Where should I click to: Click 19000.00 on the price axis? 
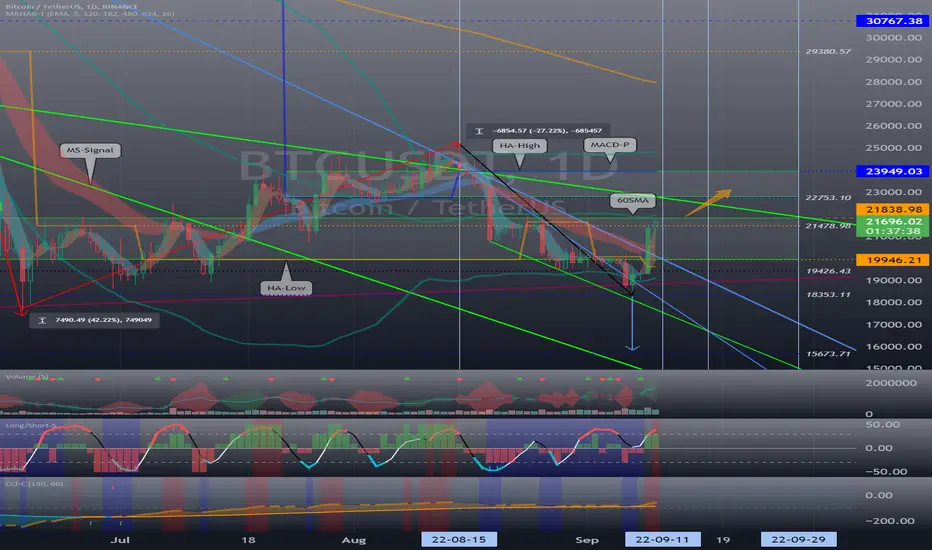pyautogui.click(x=893, y=281)
